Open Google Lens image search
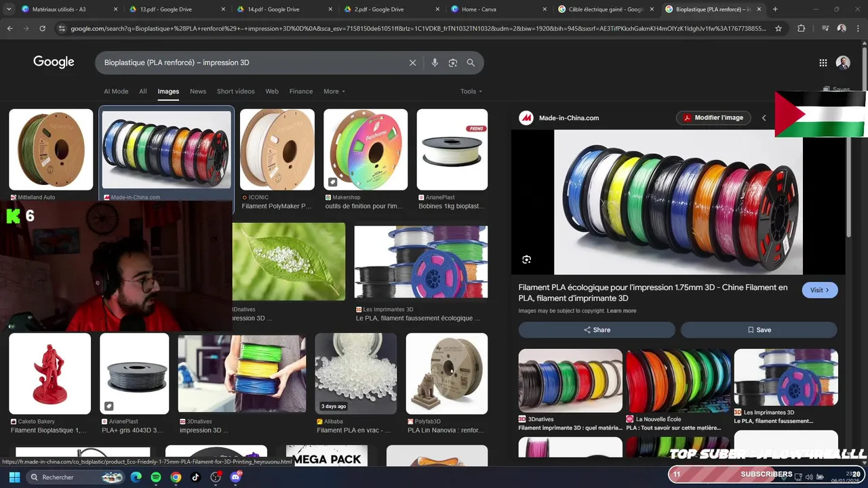 tap(453, 62)
